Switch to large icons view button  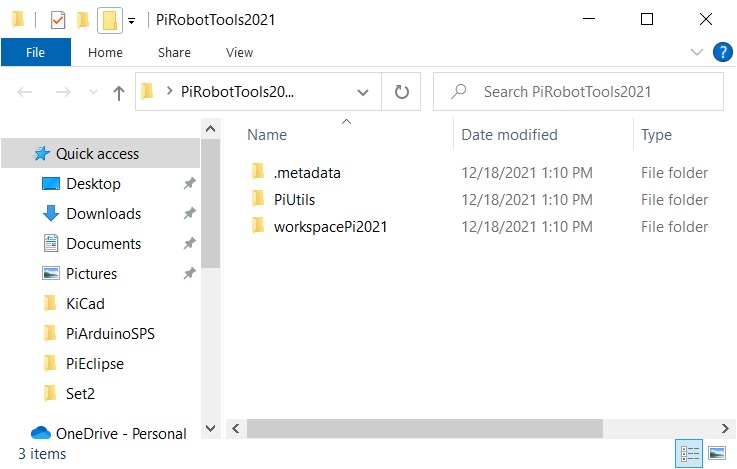click(x=717, y=453)
